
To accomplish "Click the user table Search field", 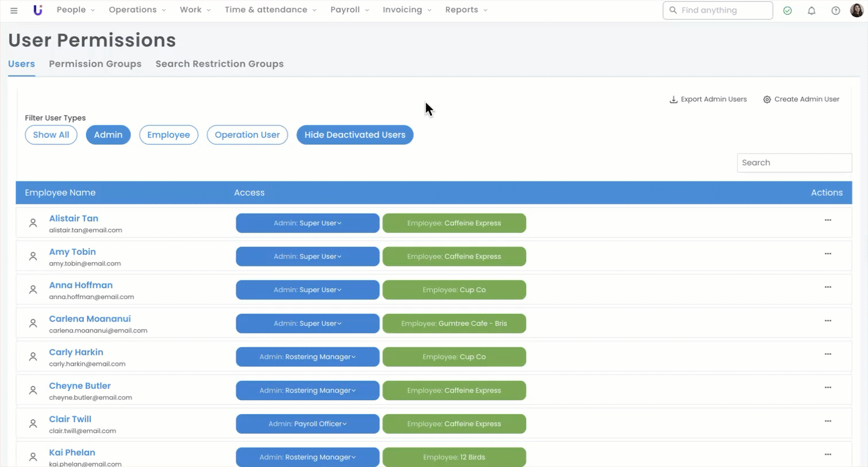I will pyautogui.click(x=794, y=163).
